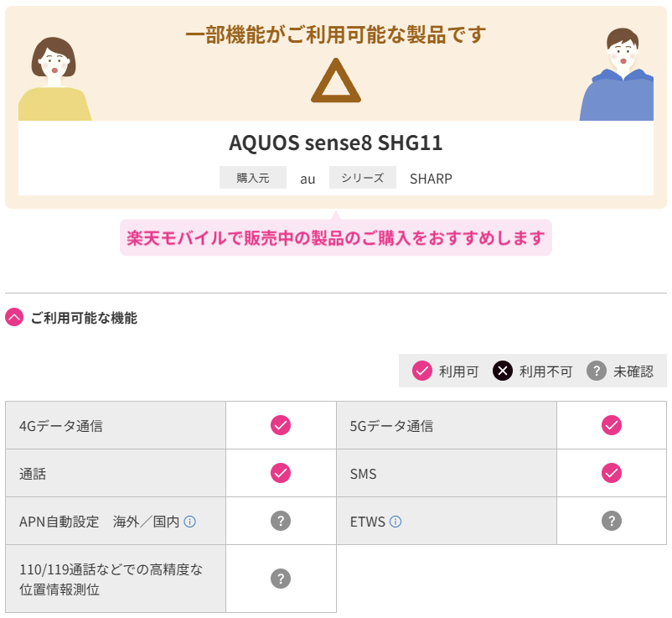This screenshot has height=618, width=672.
Task: Click the ETWS unconfirmed question mark icon
Action: 612,521
